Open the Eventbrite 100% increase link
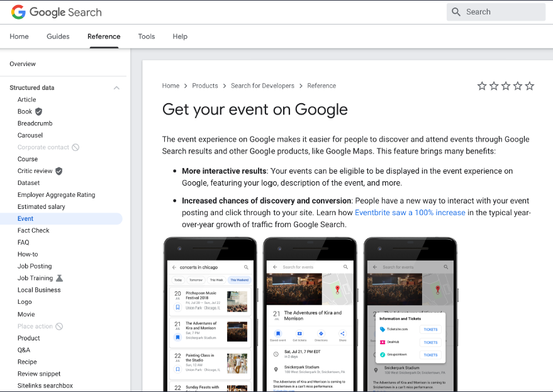The height and width of the screenshot is (392, 553). pos(410,213)
